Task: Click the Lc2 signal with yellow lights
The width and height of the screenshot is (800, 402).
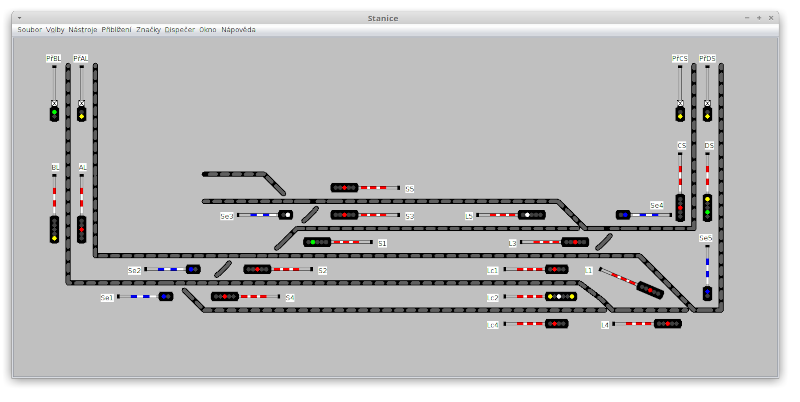Action: pyautogui.click(x=561, y=297)
